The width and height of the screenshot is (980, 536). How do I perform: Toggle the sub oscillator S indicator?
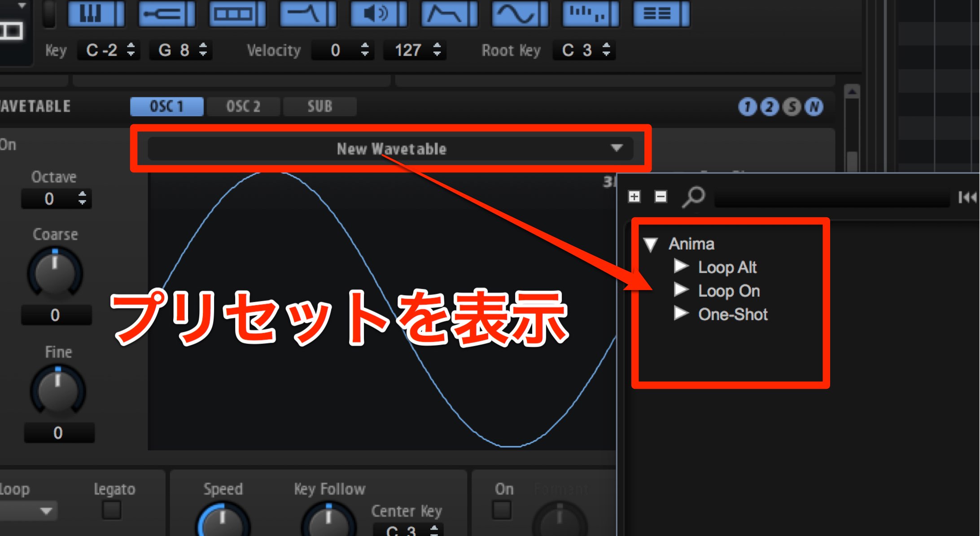click(x=792, y=107)
